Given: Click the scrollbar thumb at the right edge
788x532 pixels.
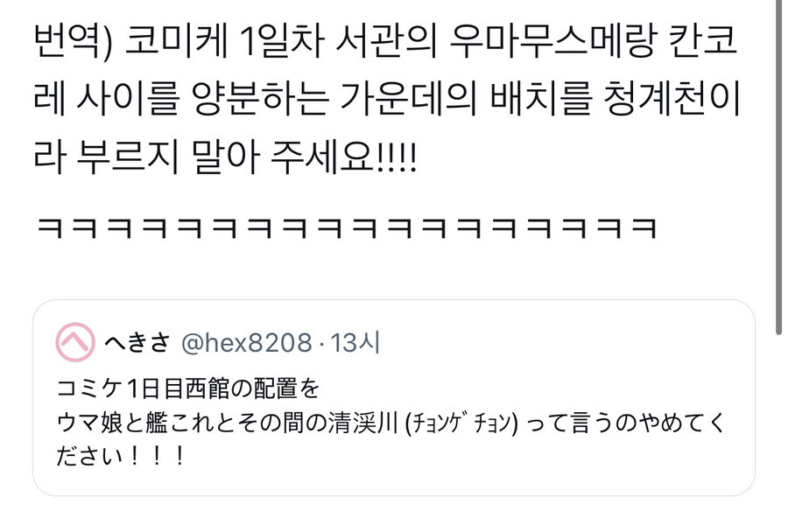Looking at the screenshot, I should coord(778,167).
